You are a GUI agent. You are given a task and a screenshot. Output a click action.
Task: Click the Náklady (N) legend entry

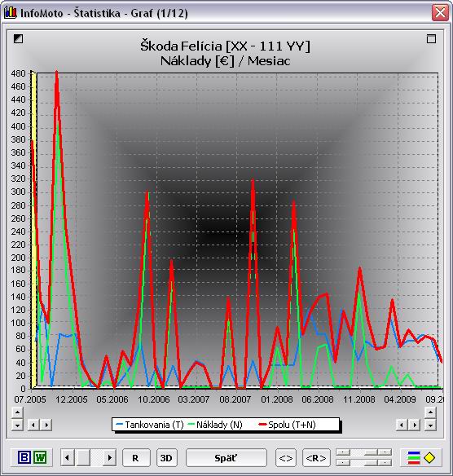point(215,425)
